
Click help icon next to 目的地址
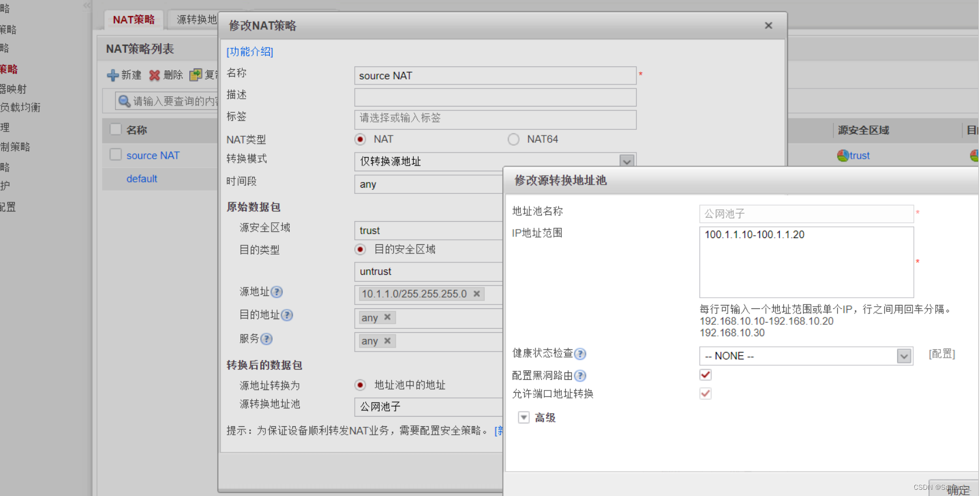287,315
